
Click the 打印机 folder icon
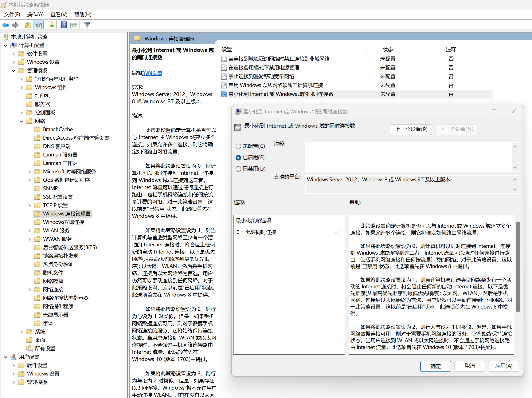click(29, 96)
